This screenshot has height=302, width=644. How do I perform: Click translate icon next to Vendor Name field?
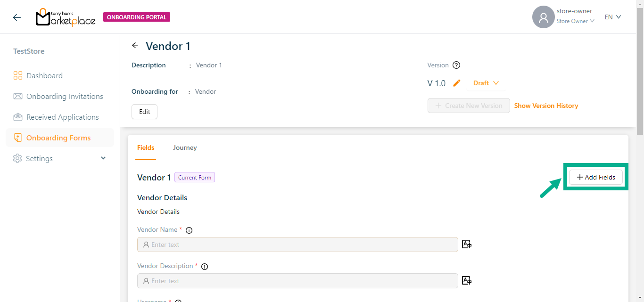467,244
